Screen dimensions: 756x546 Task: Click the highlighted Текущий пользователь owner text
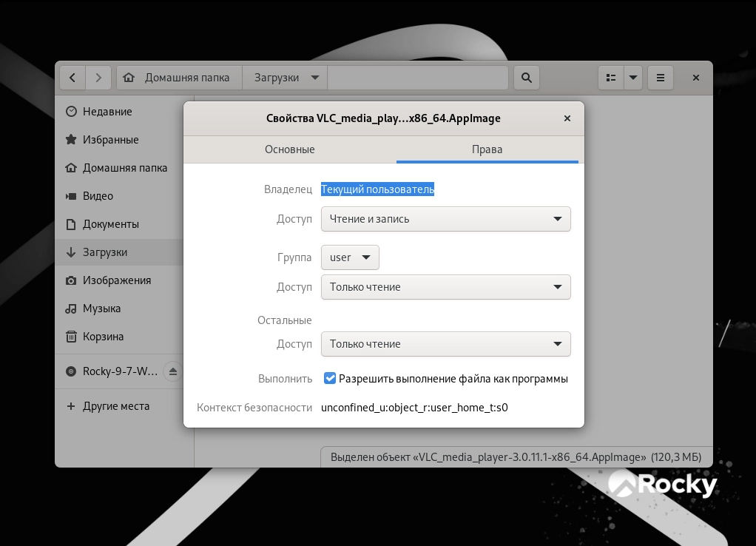(377, 189)
